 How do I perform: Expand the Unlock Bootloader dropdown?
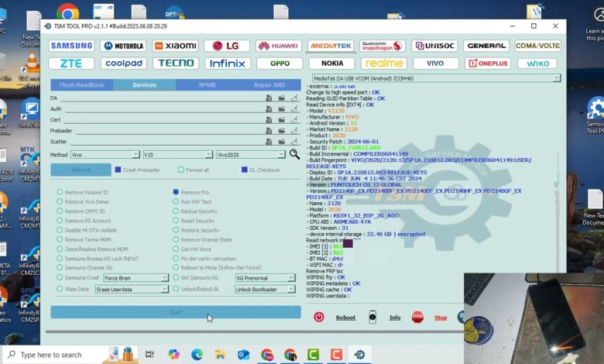[x=291, y=289]
